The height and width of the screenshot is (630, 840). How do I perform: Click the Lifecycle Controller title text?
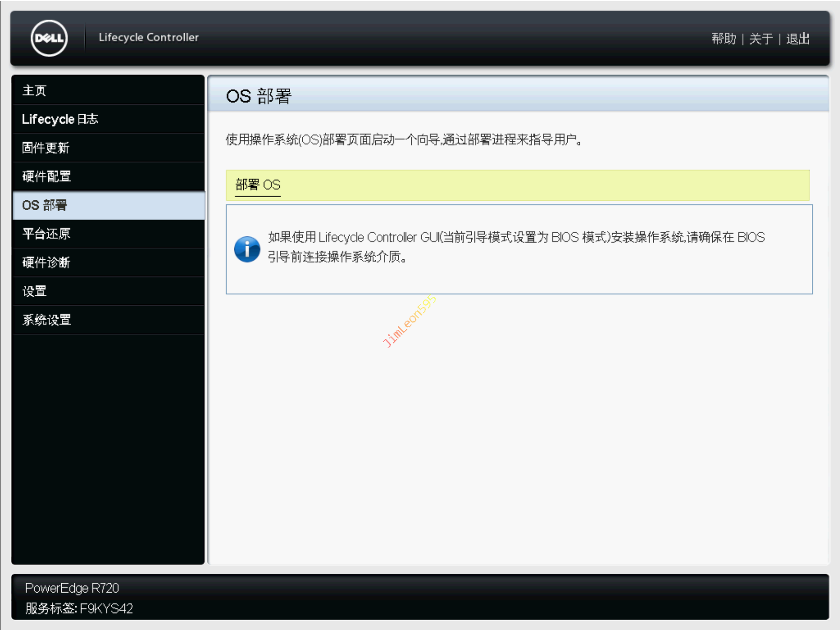tap(148, 37)
